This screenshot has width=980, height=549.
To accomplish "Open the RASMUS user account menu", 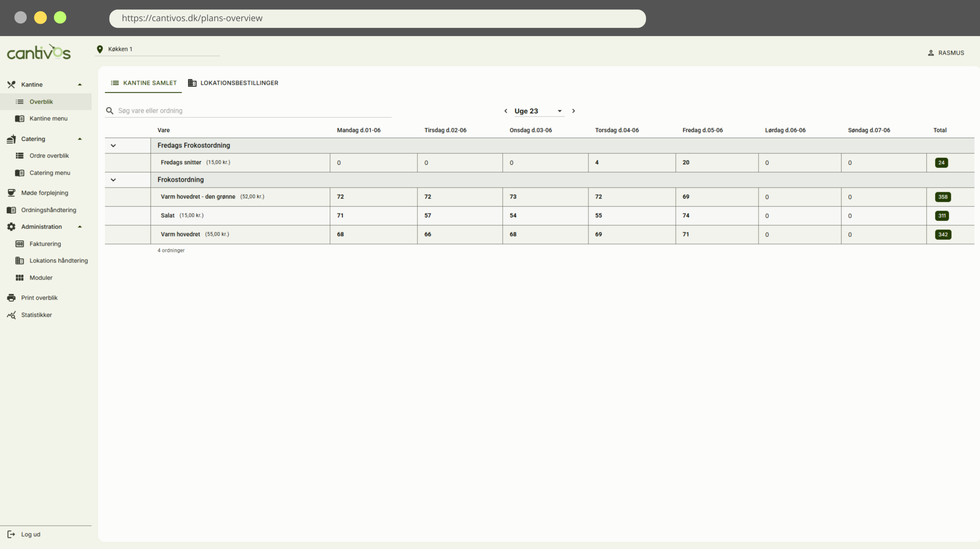I will coord(946,53).
